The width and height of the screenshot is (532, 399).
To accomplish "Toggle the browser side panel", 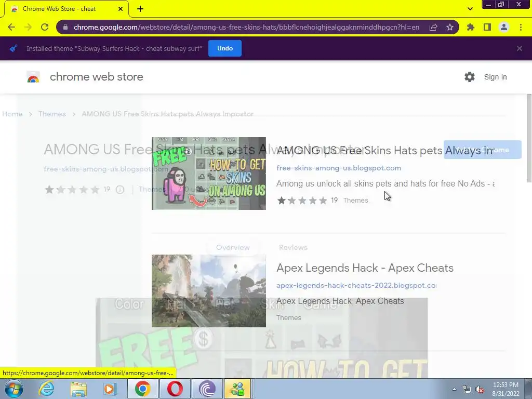I will tap(487, 27).
